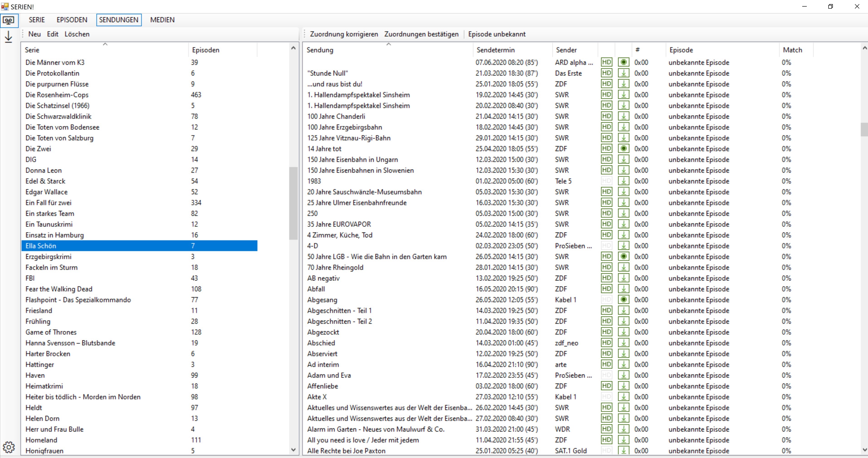Click the record icon for '14 Jahre tot'
The height and width of the screenshot is (458, 868).
pyautogui.click(x=623, y=149)
